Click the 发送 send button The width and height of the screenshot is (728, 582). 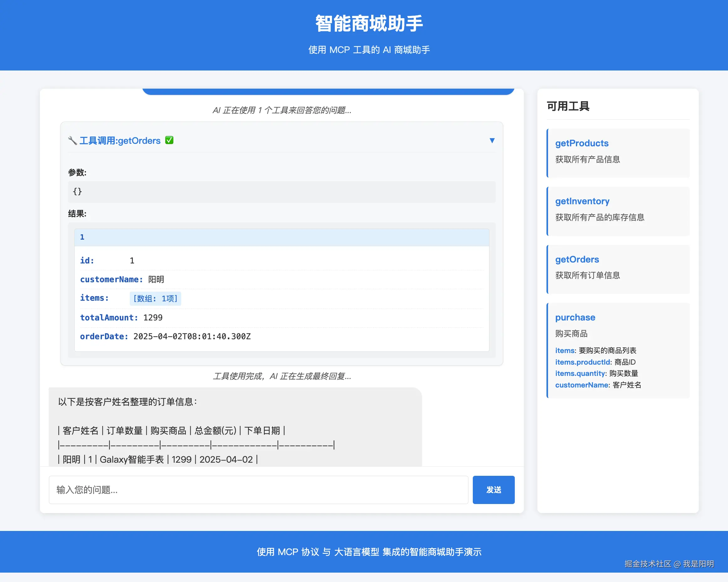493,490
